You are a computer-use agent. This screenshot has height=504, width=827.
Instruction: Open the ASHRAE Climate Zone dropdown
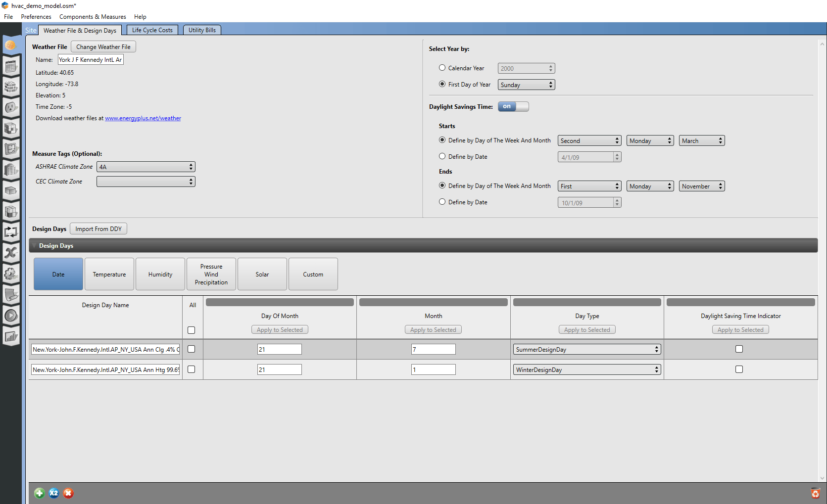click(146, 167)
